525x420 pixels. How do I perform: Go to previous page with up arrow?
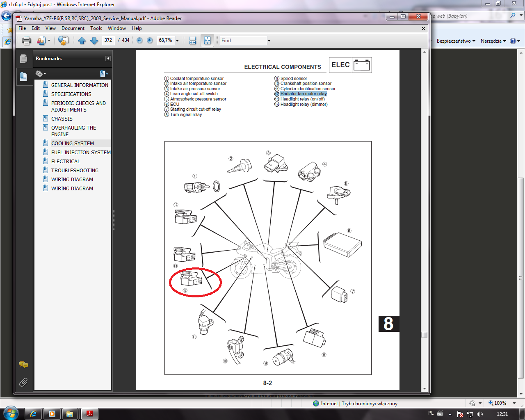(82, 41)
